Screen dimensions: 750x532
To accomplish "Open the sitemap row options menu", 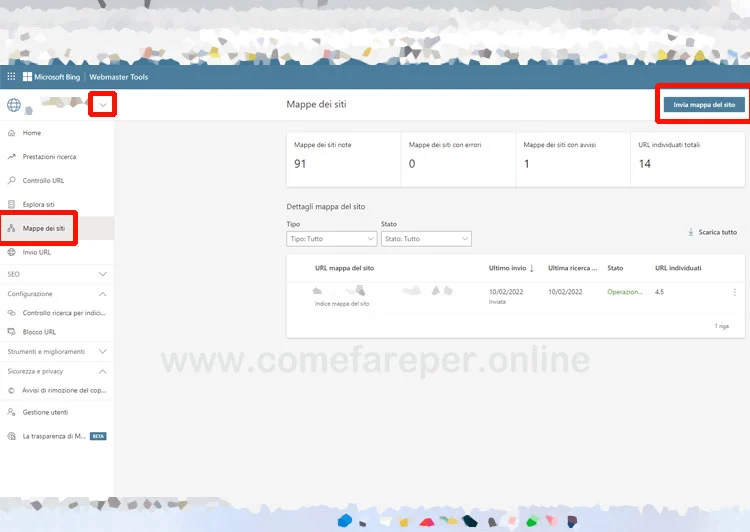I will (735, 292).
